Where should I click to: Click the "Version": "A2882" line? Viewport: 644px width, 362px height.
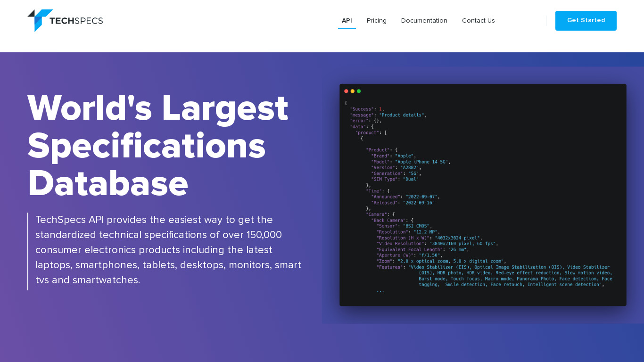[396, 168]
